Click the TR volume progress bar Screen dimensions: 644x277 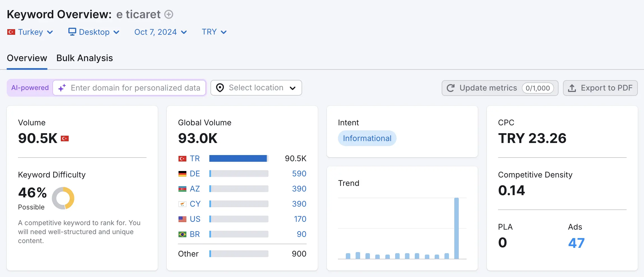coord(239,159)
